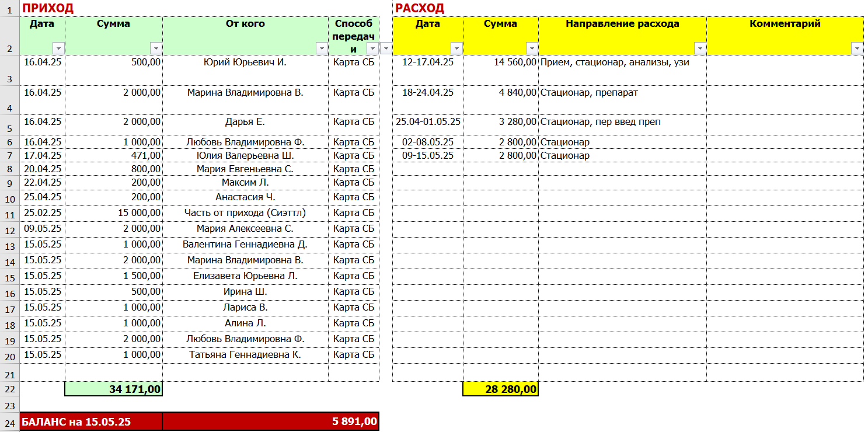Select the 02-08.05.25 expense date cell

[428, 142]
